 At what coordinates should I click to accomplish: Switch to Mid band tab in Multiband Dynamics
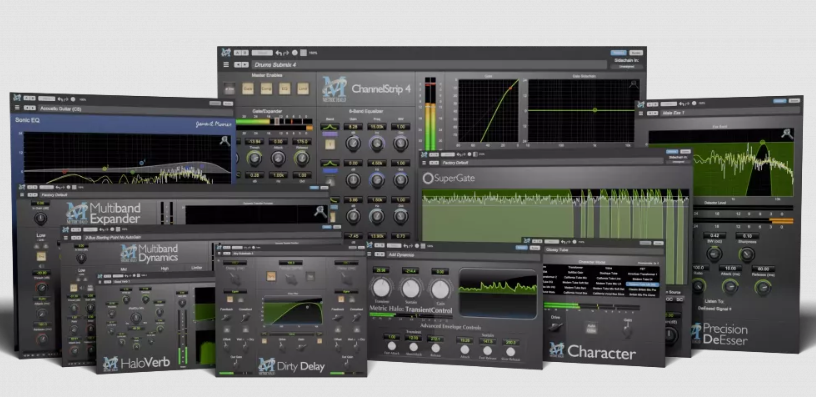124,269
